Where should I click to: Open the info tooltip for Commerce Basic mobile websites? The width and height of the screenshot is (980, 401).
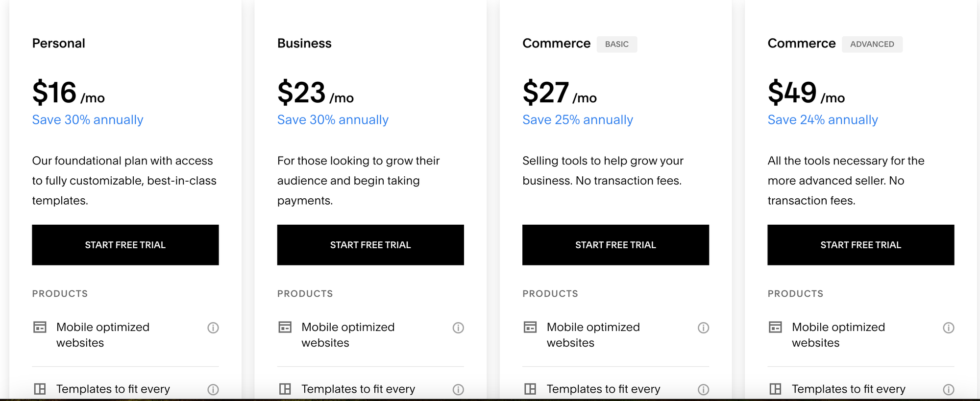pyautogui.click(x=704, y=327)
